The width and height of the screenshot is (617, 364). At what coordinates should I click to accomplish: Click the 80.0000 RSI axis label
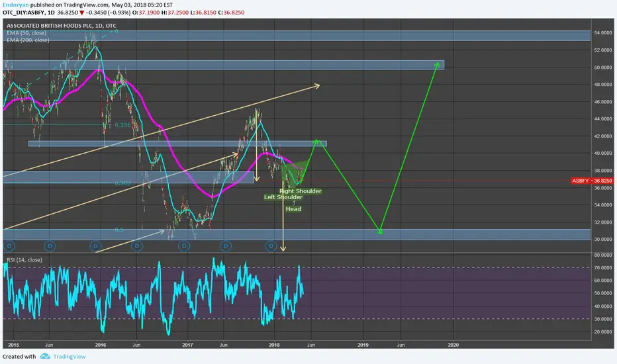[602, 255]
